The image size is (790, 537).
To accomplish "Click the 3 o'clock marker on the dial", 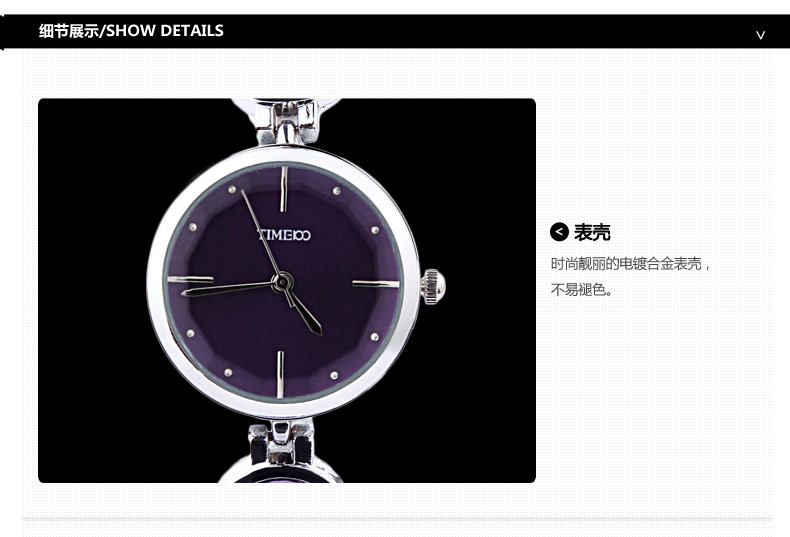I will (376, 284).
